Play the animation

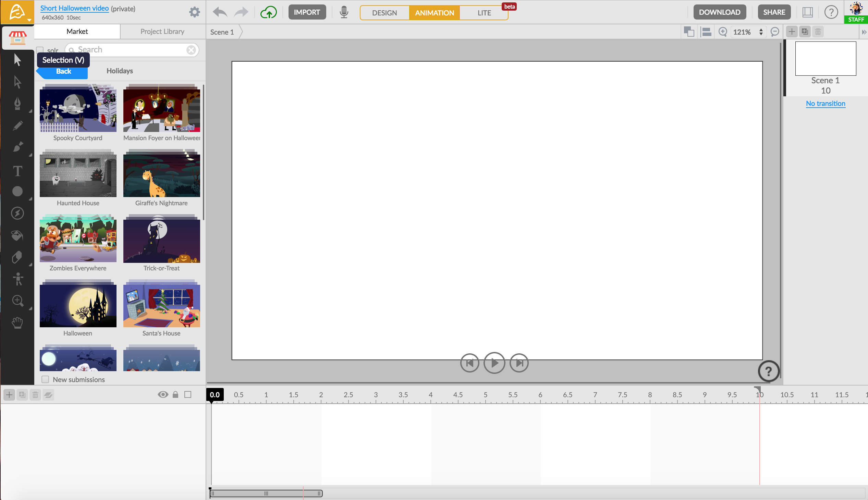click(494, 363)
